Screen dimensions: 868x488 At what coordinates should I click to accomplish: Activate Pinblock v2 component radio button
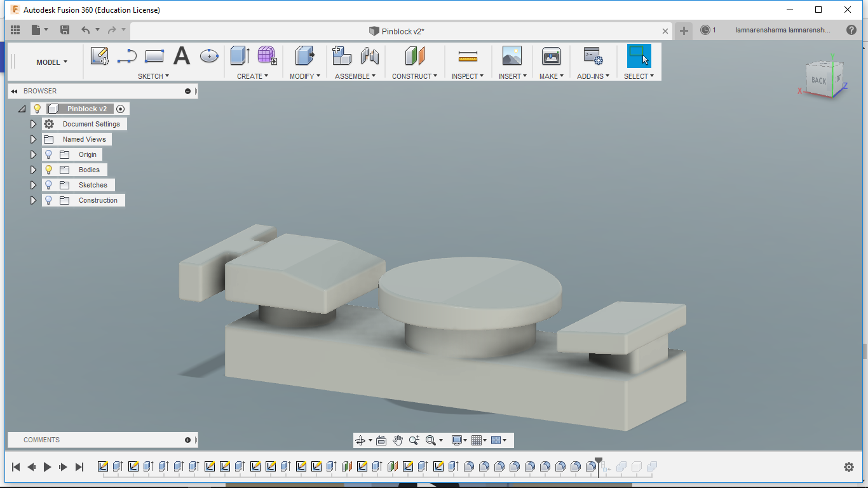pyautogui.click(x=121, y=109)
